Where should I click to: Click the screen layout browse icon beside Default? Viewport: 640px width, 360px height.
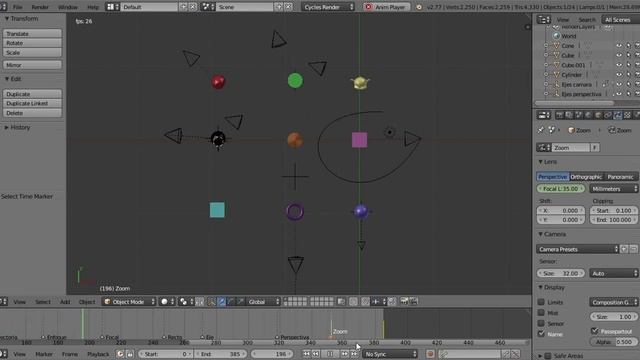click(113, 7)
